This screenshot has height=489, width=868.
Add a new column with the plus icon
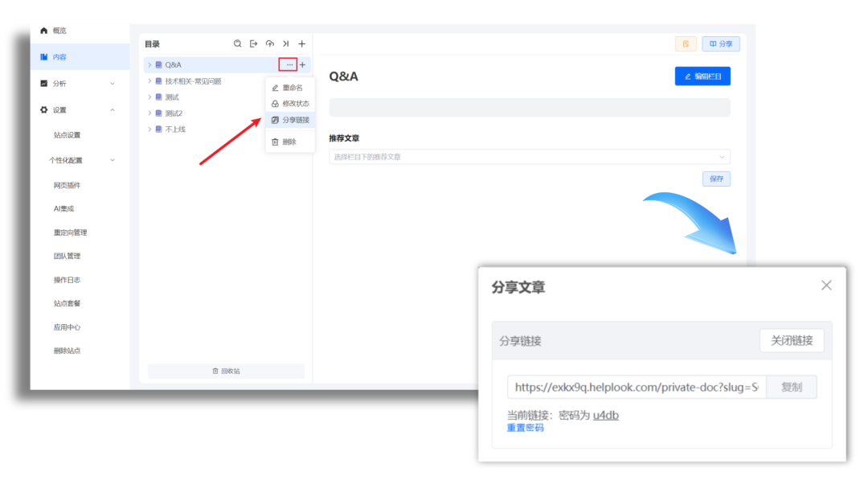click(301, 44)
